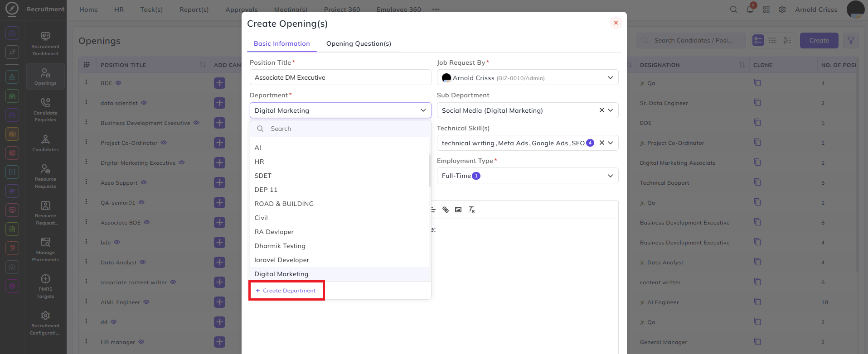Select ROAD & BUILDING department option
This screenshot has height=354, width=868.
[x=339, y=204]
